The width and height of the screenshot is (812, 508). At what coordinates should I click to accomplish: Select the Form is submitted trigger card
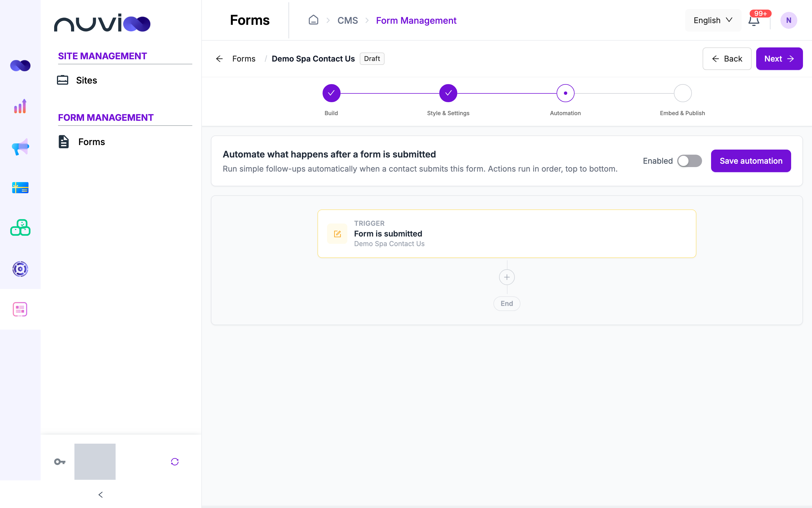[507, 233]
